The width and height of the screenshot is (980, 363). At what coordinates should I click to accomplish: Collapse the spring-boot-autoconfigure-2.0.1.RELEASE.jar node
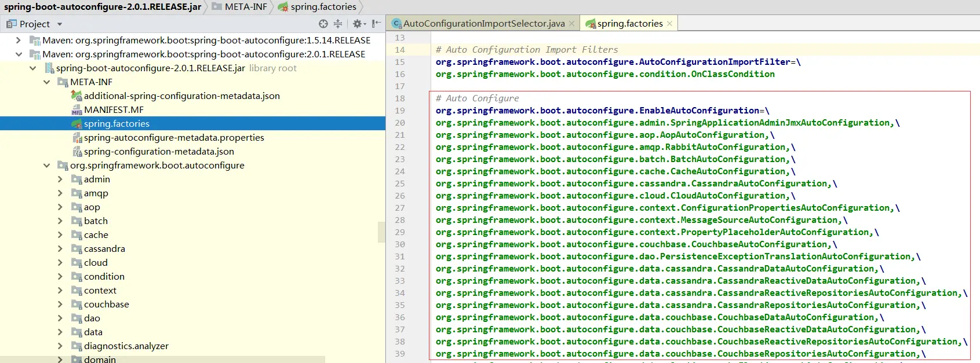[x=32, y=68]
